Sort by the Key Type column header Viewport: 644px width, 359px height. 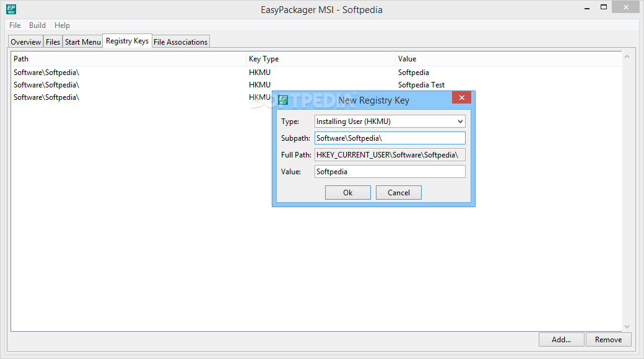tap(320, 59)
